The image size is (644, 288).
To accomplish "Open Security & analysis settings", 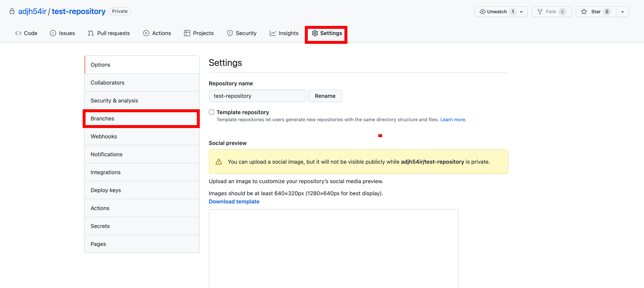I will point(142,101).
